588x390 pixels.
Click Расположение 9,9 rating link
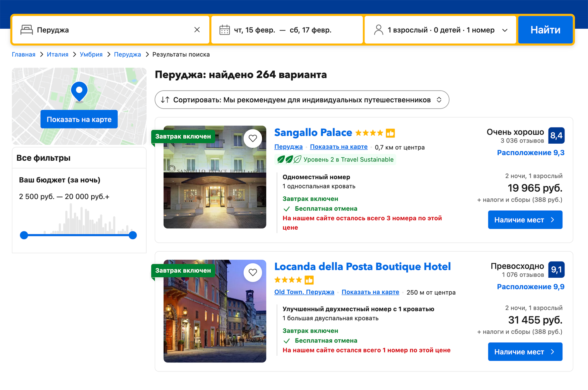530,287
